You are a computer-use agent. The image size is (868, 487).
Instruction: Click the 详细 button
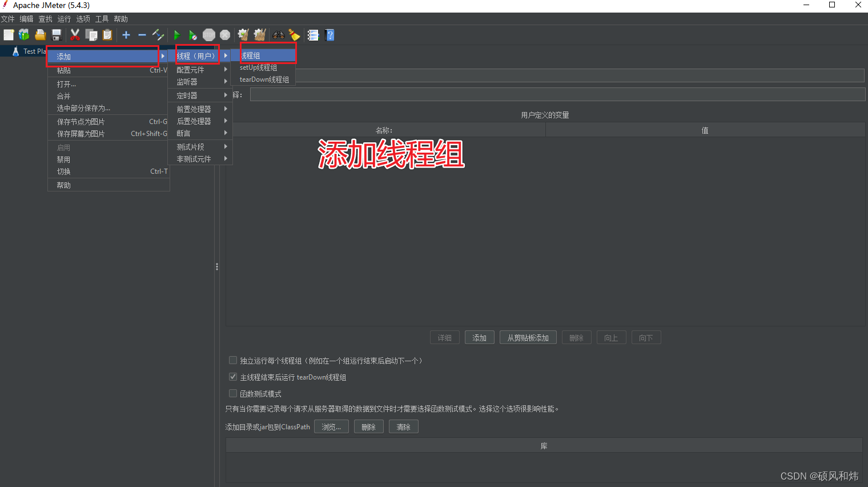[445, 338]
